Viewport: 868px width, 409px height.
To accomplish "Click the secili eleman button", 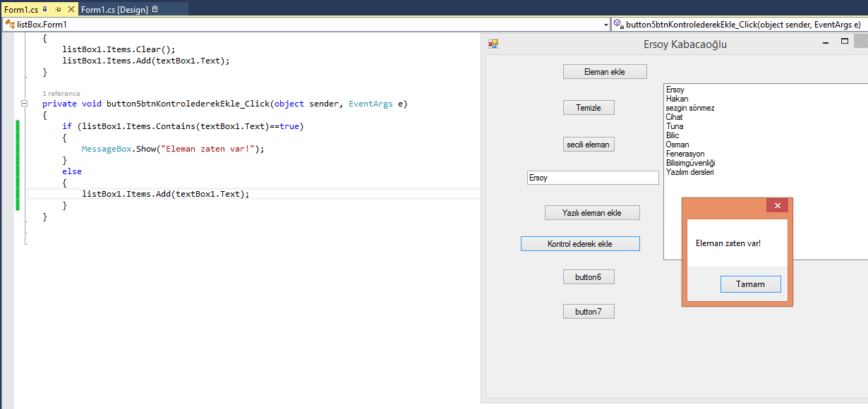I will click(589, 144).
